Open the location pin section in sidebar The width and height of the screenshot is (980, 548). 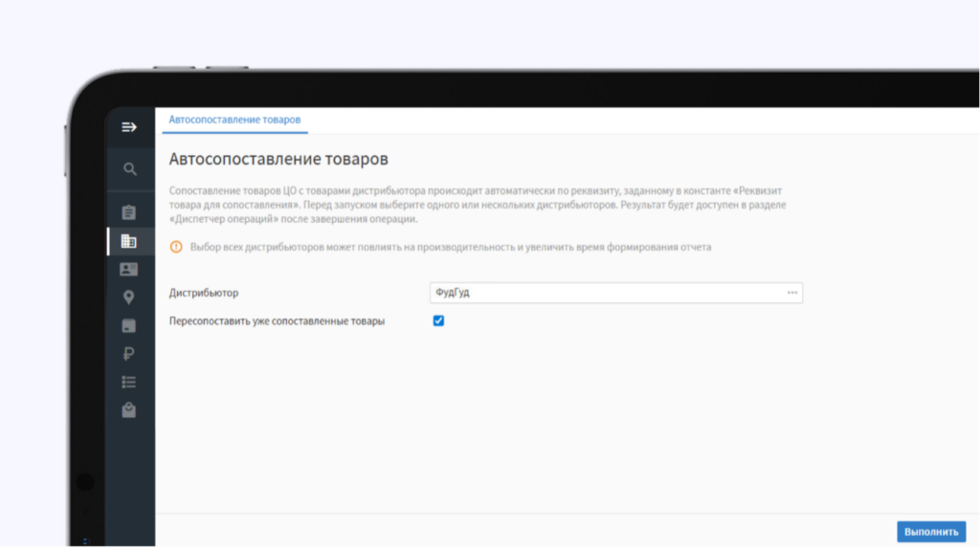tap(129, 297)
